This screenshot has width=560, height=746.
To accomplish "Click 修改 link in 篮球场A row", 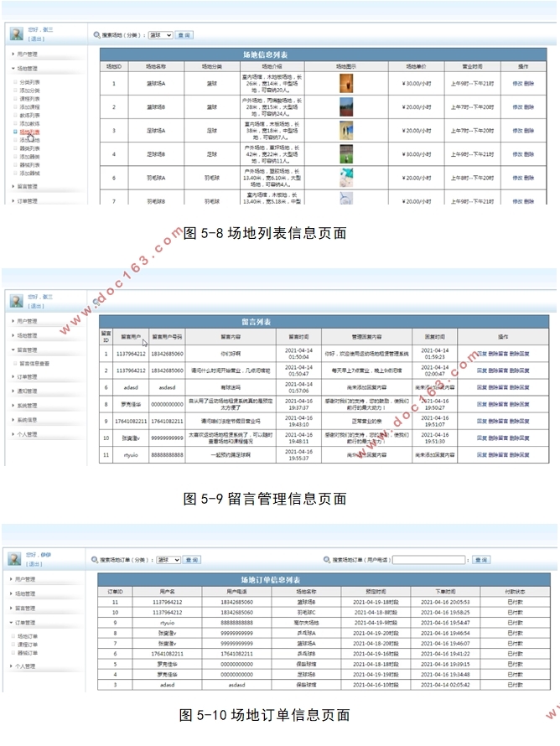I will click(x=517, y=83).
